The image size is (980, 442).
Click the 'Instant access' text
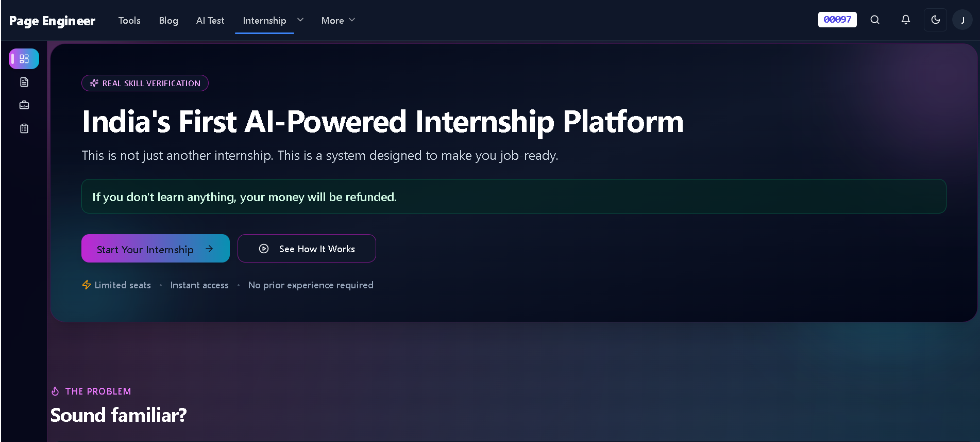pos(199,285)
